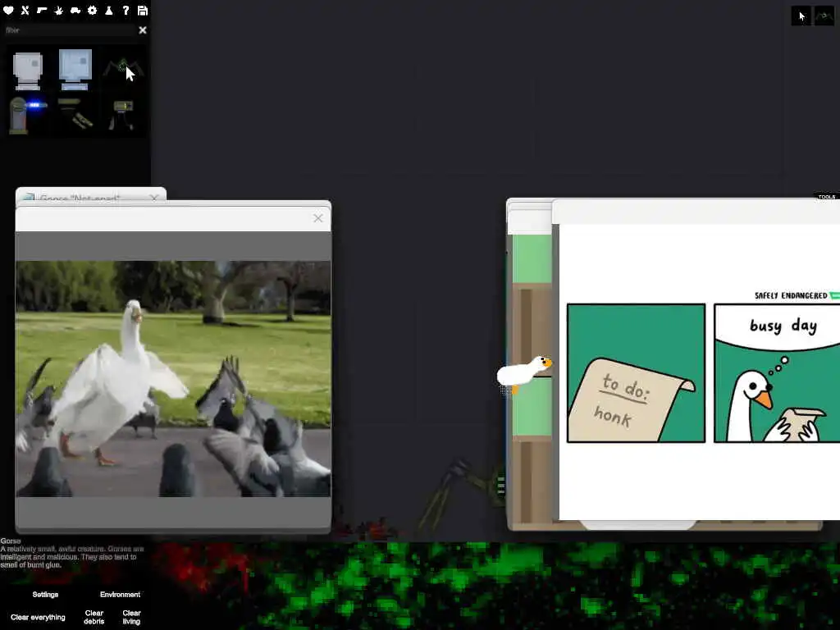Open the Settings menu
This screenshot has width=840, height=630.
click(45, 595)
